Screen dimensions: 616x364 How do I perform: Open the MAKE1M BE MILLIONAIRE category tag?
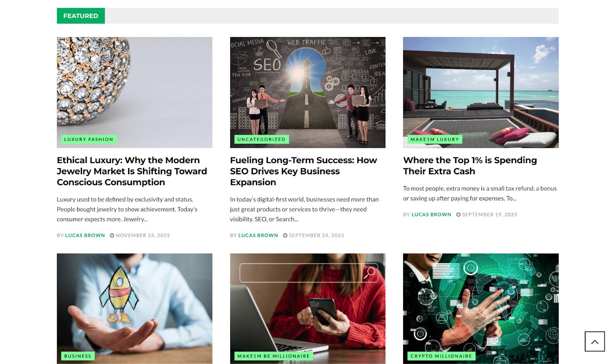point(274,356)
